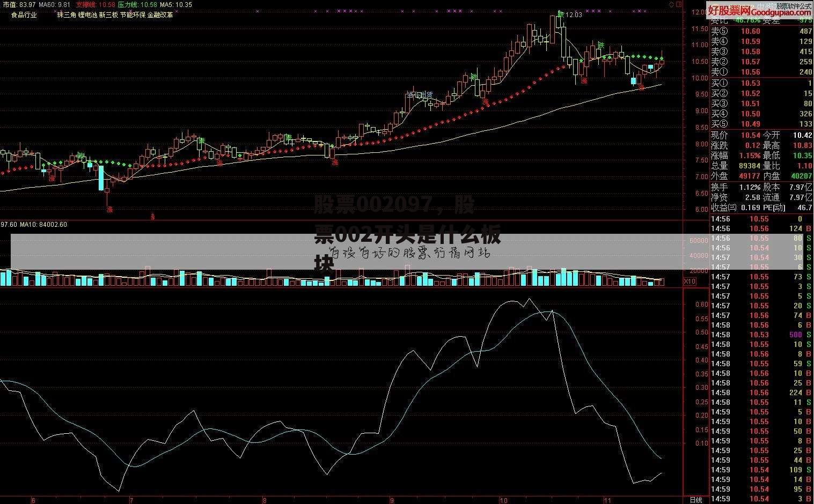Click month 7 on the time axis
Viewport: 814px width, 504px height.
click(131, 500)
